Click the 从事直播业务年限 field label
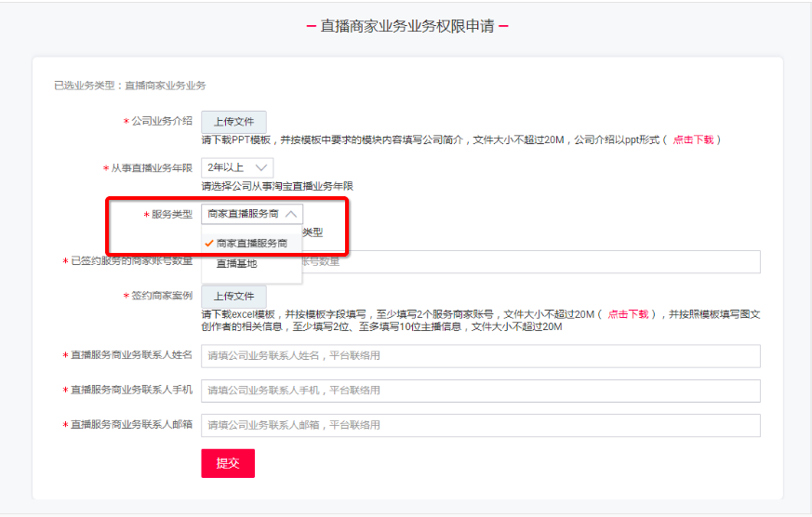The height and width of the screenshot is (517, 812). pyautogui.click(x=152, y=168)
